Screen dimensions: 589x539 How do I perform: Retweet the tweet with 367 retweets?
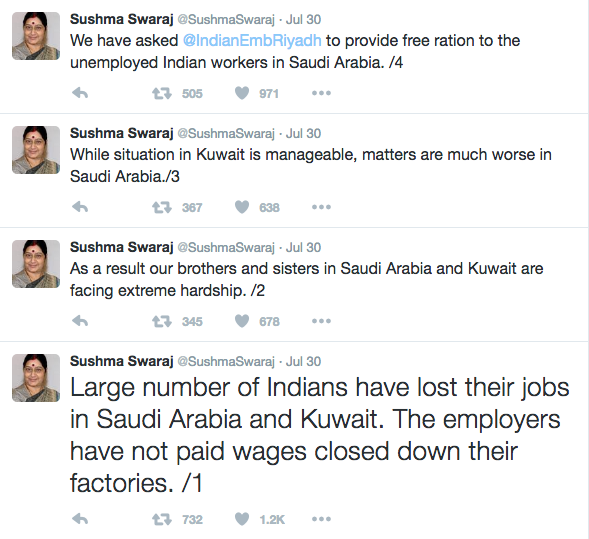(162, 207)
